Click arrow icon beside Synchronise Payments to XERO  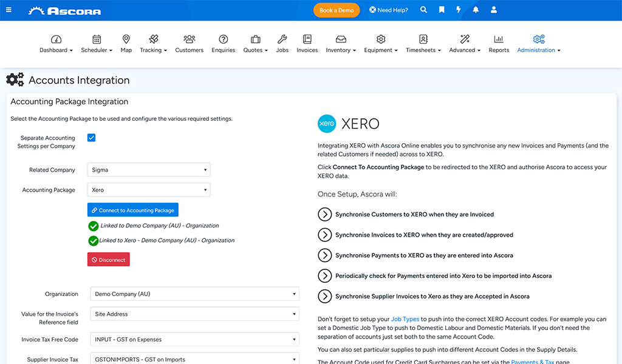pyautogui.click(x=325, y=255)
